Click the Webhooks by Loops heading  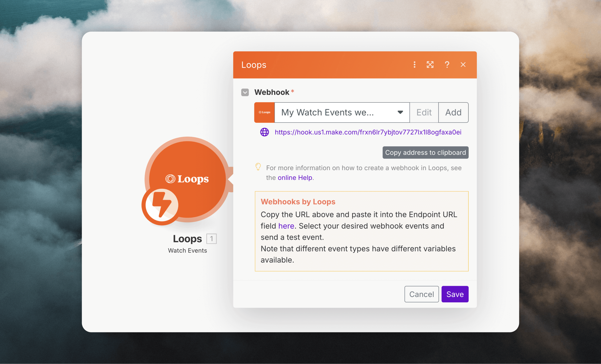(x=298, y=202)
